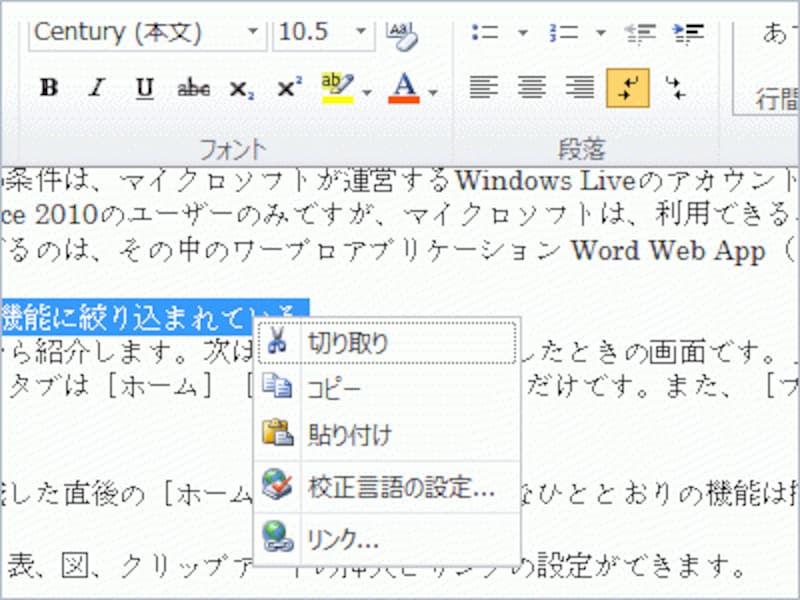This screenshot has height=600, width=800.
Task: Apply red font color
Action: click(x=404, y=88)
